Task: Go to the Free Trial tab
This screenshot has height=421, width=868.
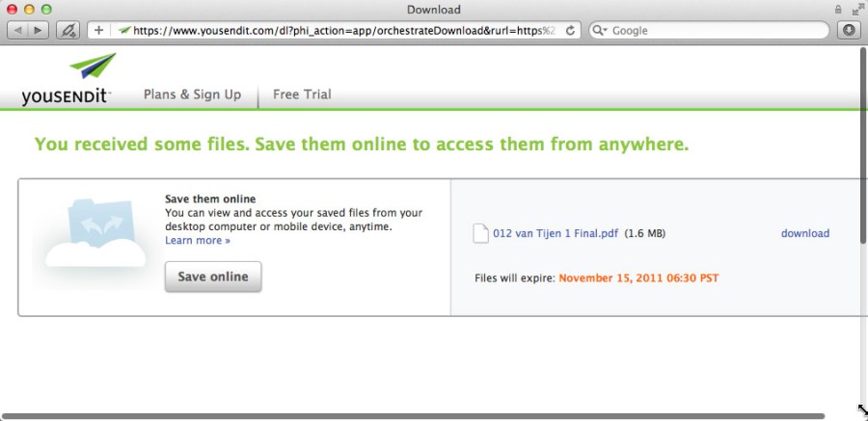Action: (302, 94)
